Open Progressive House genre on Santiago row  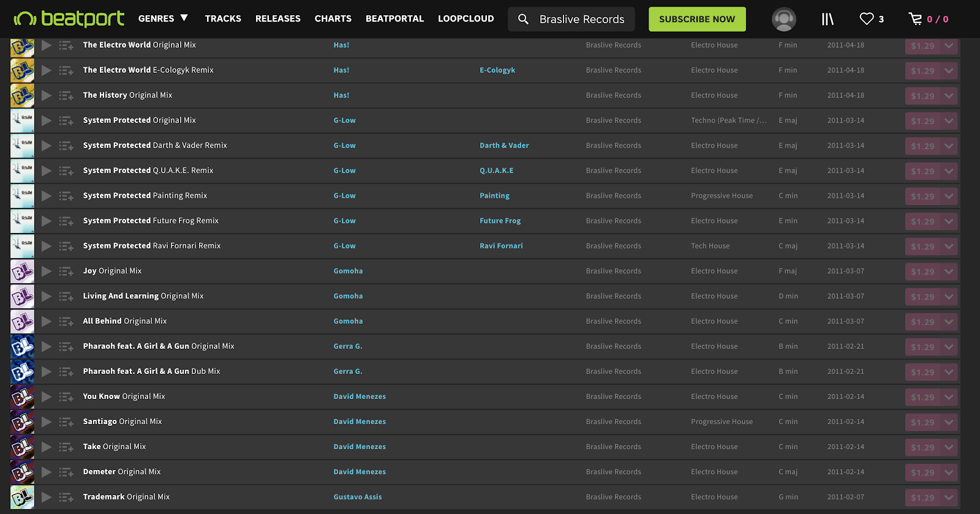click(722, 422)
